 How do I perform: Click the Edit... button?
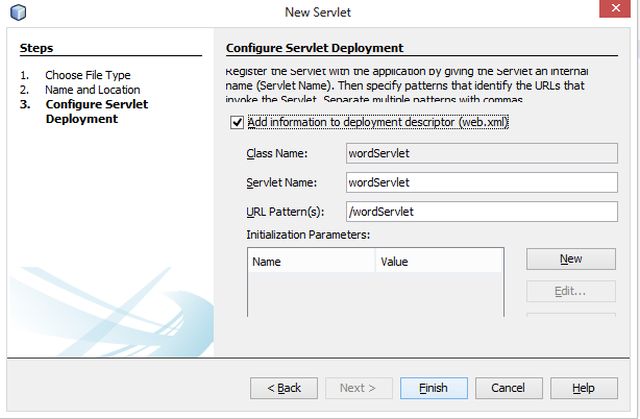tap(570, 292)
